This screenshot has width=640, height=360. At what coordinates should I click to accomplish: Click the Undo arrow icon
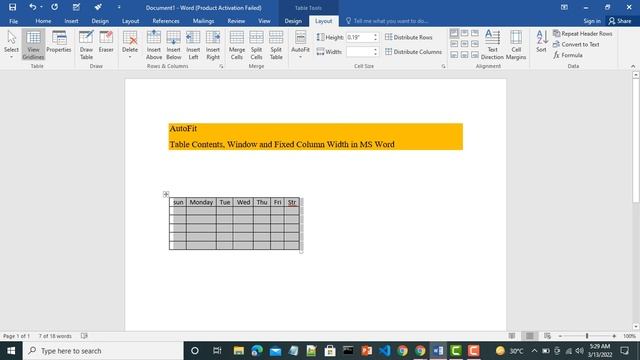33,7
